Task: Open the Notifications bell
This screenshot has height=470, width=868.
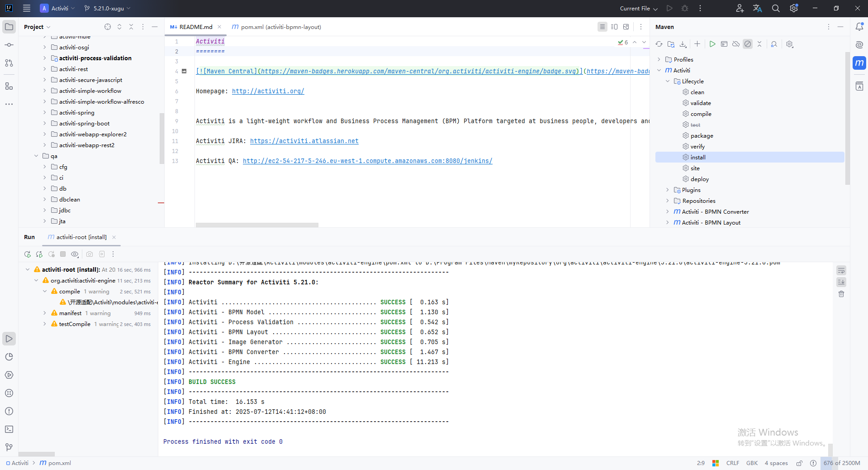Action: click(x=859, y=27)
